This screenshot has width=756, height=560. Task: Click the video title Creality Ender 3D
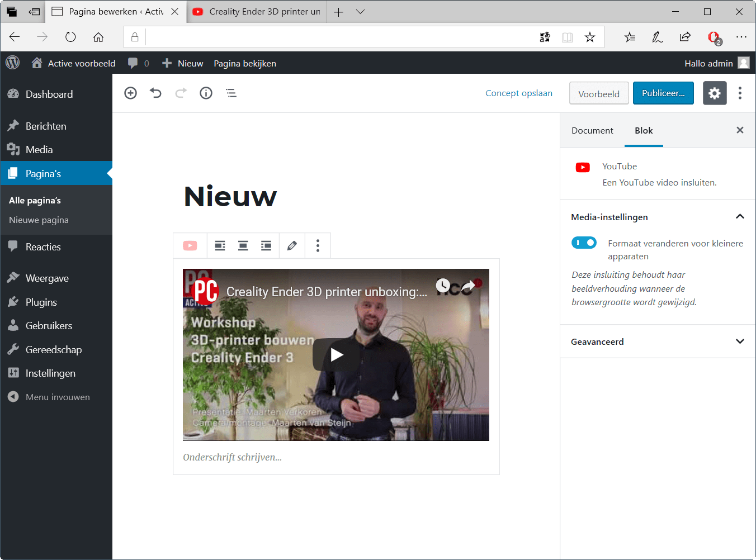click(x=327, y=292)
